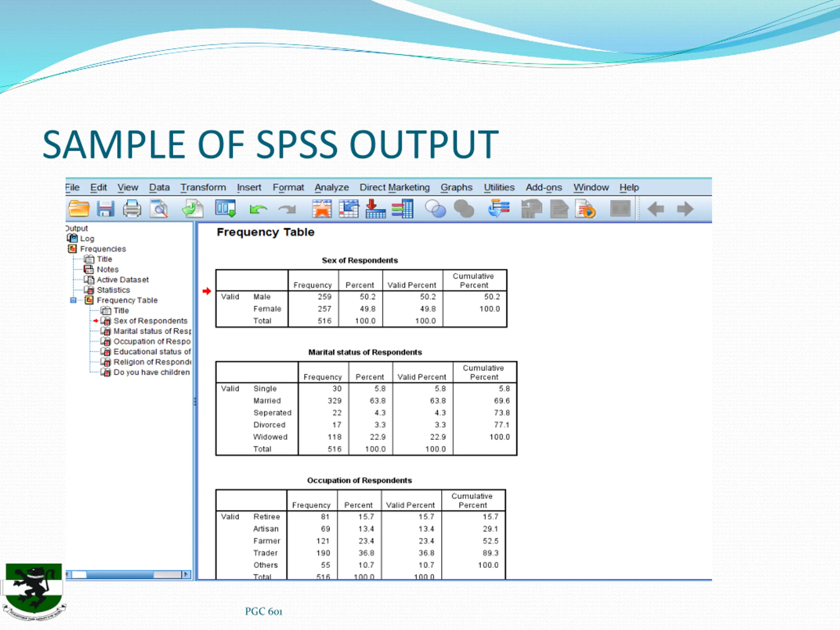Click the Demote right arrow icon
Image resolution: width=840 pixels, height=630 pixels.
pyautogui.click(x=685, y=209)
